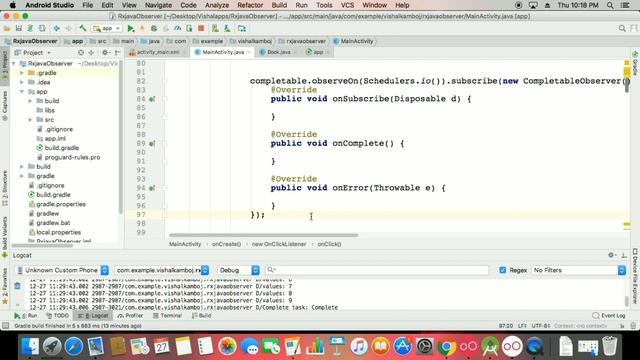This screenshot has height=360, width=640.
Task: Open the com.example.vishalkamboj process dropdown
Action: (x=162, y=270)
